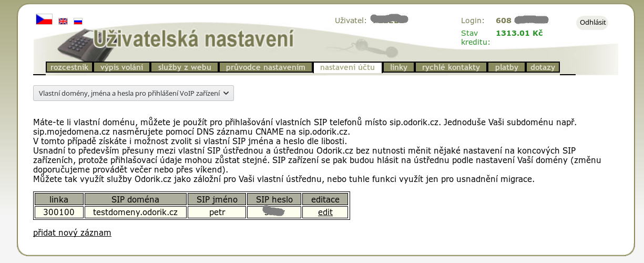Switch language with the British flag
644x263 pixels.
coord(63,22)
